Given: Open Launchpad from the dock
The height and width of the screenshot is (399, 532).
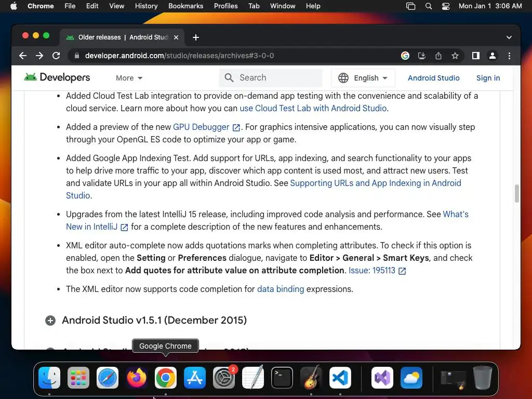Looking at the screenshot, I should click(78, 378).
